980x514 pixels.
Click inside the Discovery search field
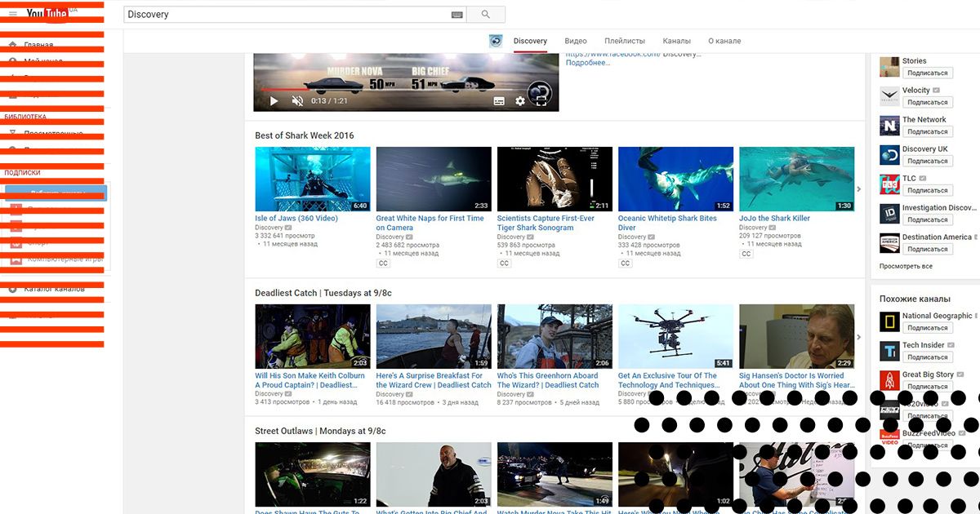click(x=286, y=15)
